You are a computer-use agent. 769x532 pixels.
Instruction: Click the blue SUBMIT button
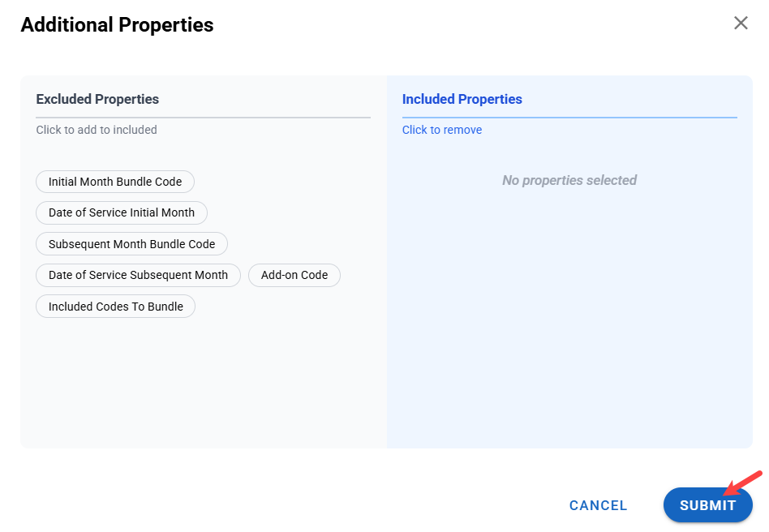point(707,505)
